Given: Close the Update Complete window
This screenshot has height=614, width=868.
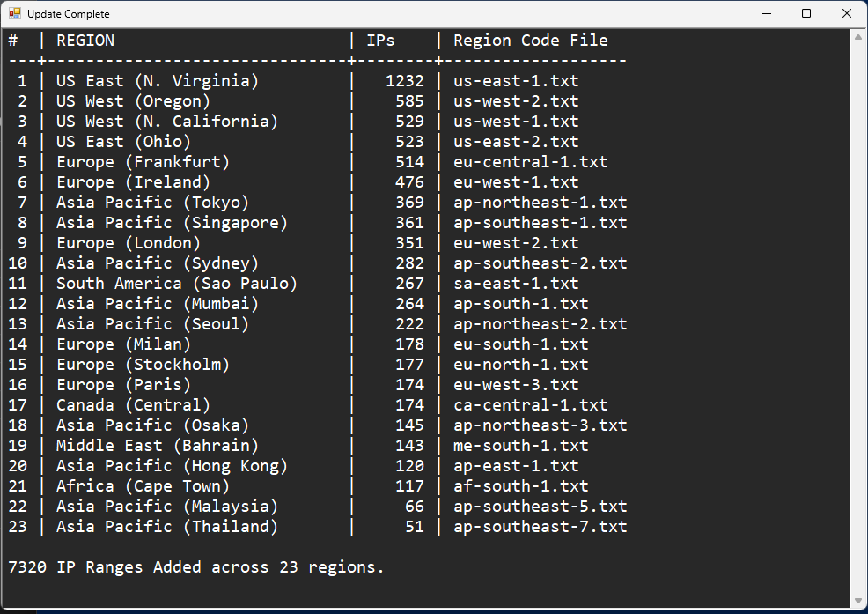Looking at the screenshot, I should tap(847, 14).
